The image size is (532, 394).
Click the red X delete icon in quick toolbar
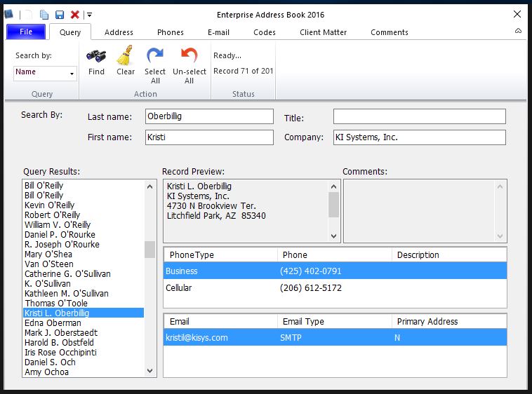point(74,15)
